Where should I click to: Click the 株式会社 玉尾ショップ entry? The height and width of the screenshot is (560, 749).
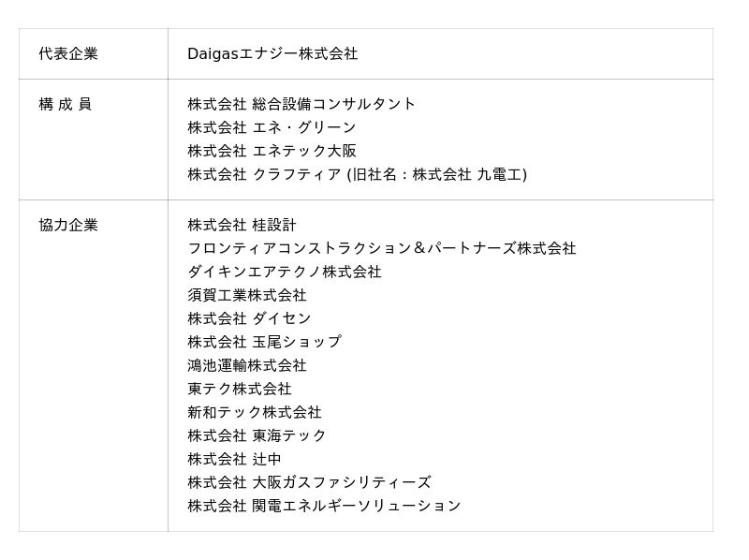pos(264,342)
